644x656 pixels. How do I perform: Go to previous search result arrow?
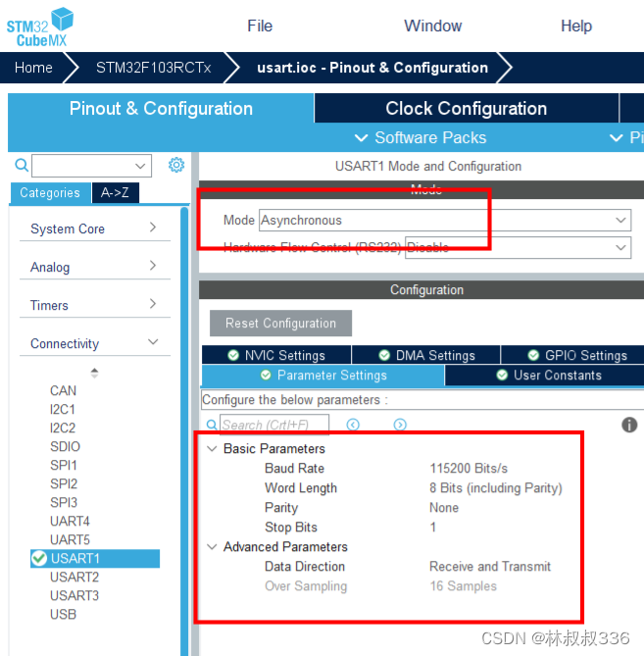click(353, 425)
